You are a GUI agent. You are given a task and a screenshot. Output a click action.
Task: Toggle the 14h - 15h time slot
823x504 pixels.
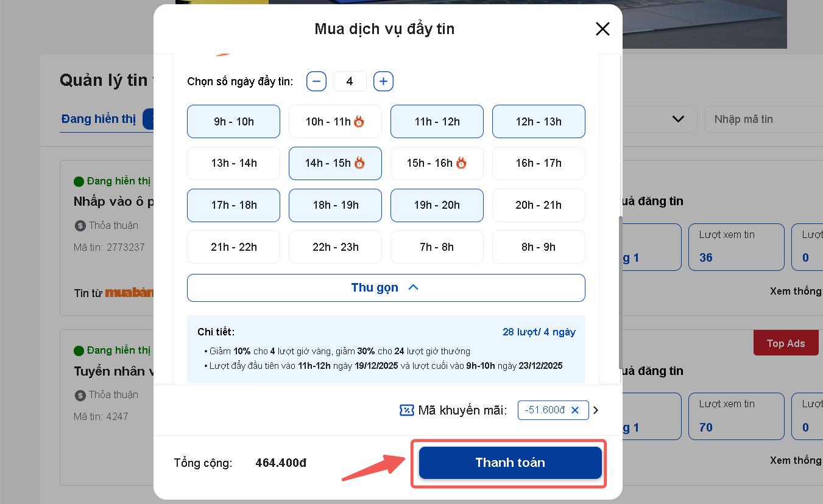click(335, 163)
